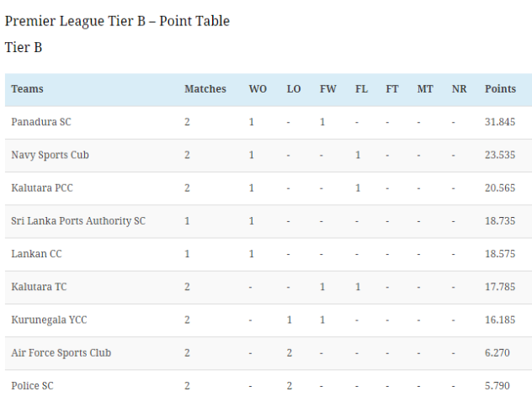
Task: Select Air Force Sports Club cell
Action: (x=61, y=353)
